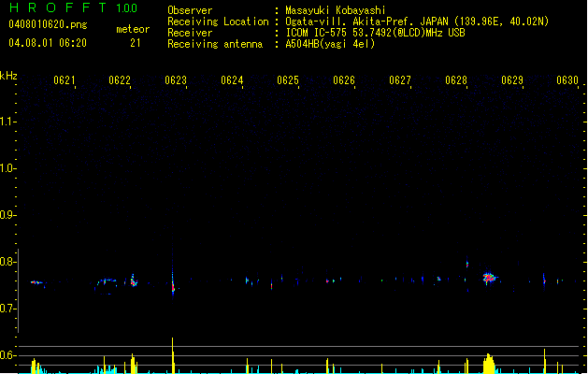The height and width of the screenshot is (374, 588).
Task: Click the wide yellow power peak after 0628
Action: tap(489, 363)
